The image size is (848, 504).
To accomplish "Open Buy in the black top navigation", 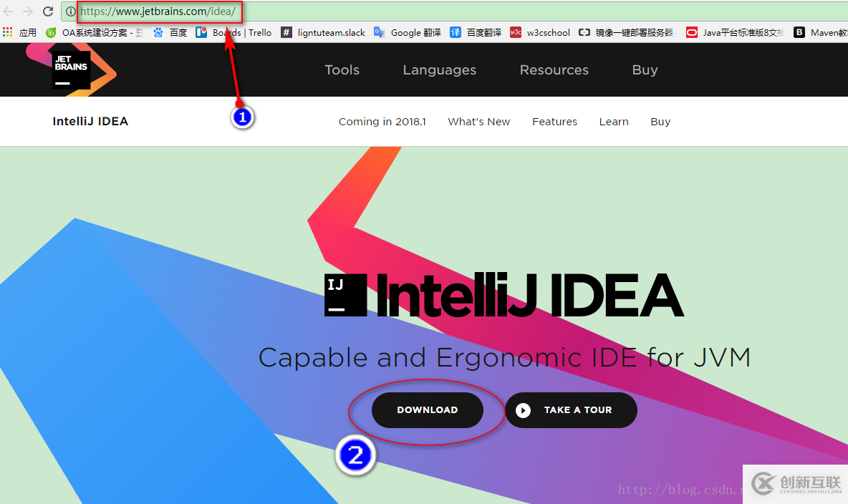I will pos(645,69).
